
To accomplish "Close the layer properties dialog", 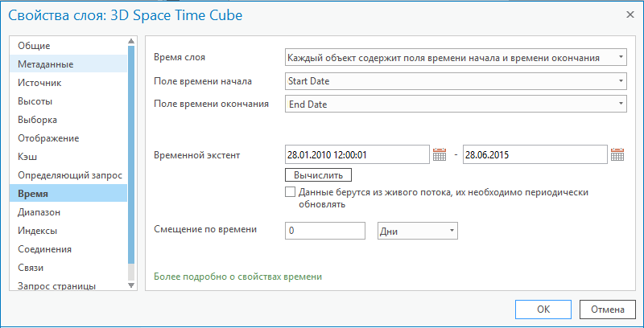I will coord(629,14).
